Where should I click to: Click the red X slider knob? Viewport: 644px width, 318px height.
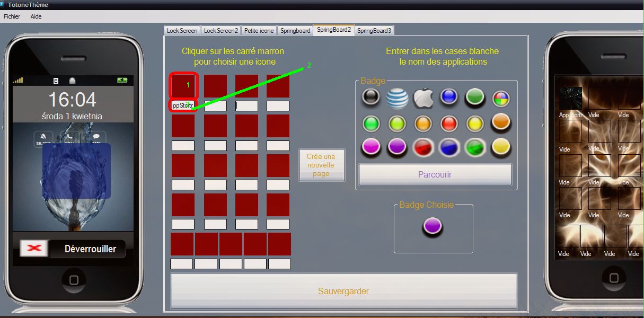coord(34,249)
